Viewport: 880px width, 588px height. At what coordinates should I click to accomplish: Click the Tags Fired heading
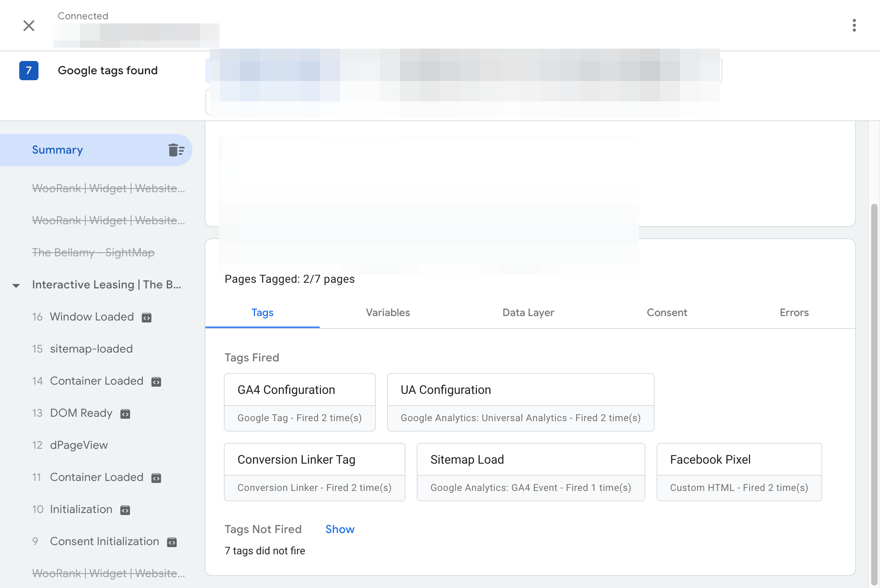point(252,358)
